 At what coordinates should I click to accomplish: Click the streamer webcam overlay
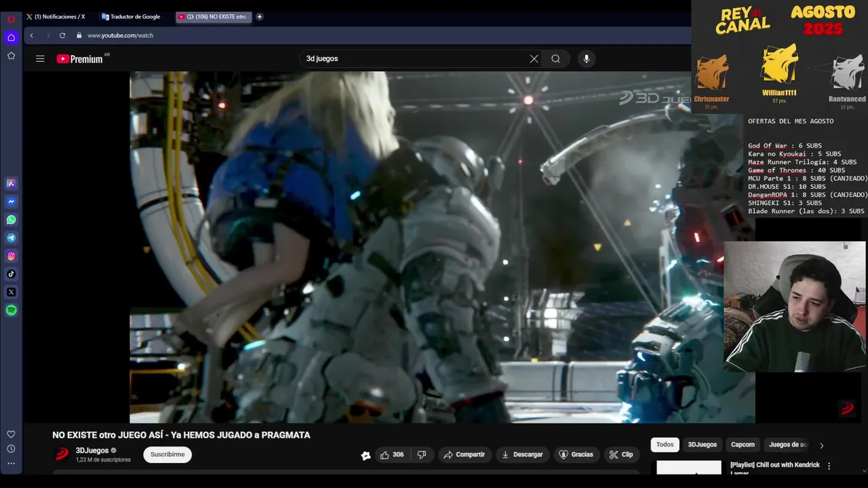pyautogui.click(x=795, y=306)
